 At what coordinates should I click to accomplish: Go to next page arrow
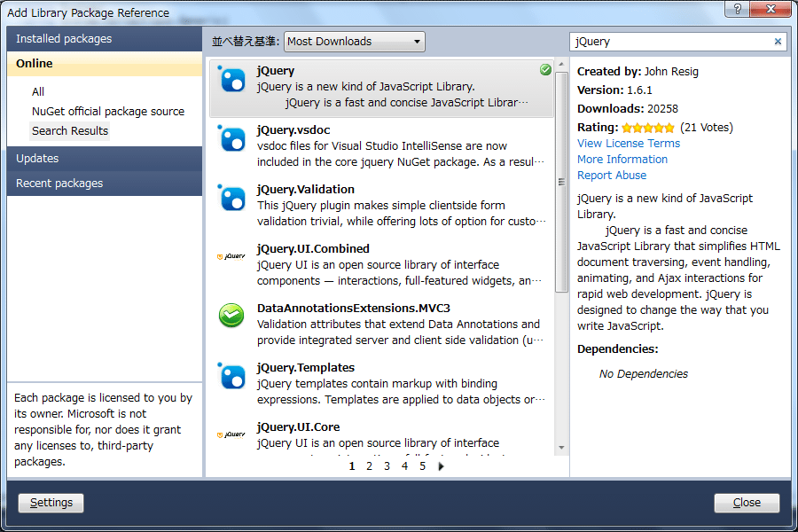pyautogui.click(x=441, y=466)
